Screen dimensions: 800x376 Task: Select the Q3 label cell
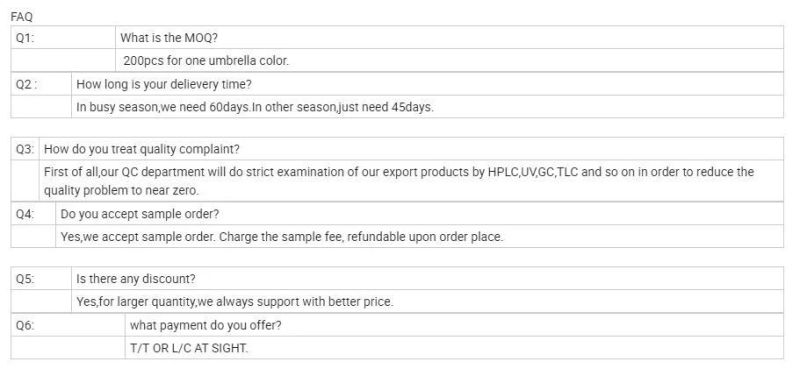tap(25, 149)
